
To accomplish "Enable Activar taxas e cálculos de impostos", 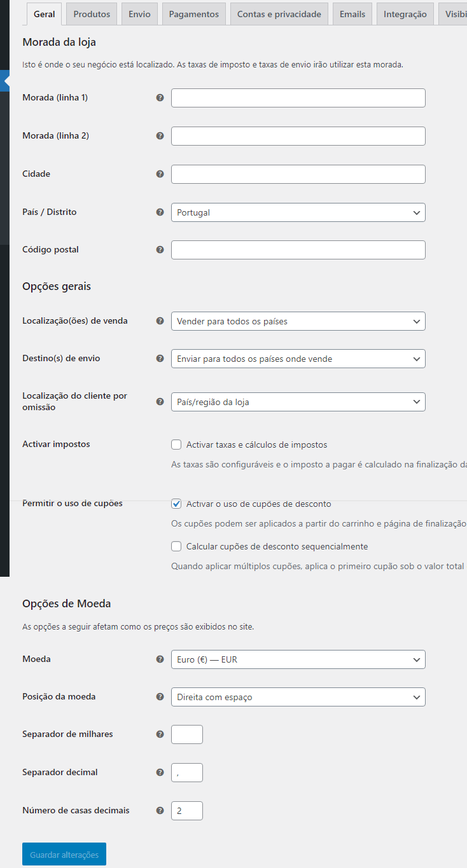I will (176, 444).
